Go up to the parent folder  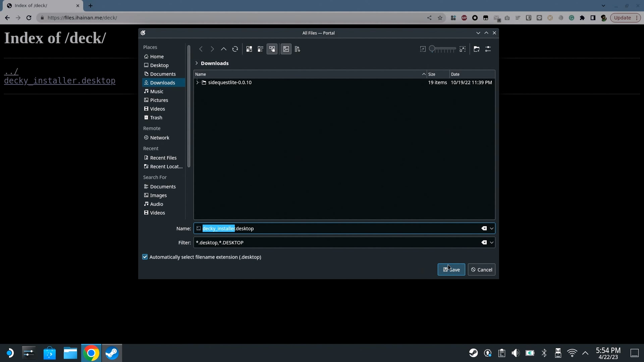coord(224,49)
